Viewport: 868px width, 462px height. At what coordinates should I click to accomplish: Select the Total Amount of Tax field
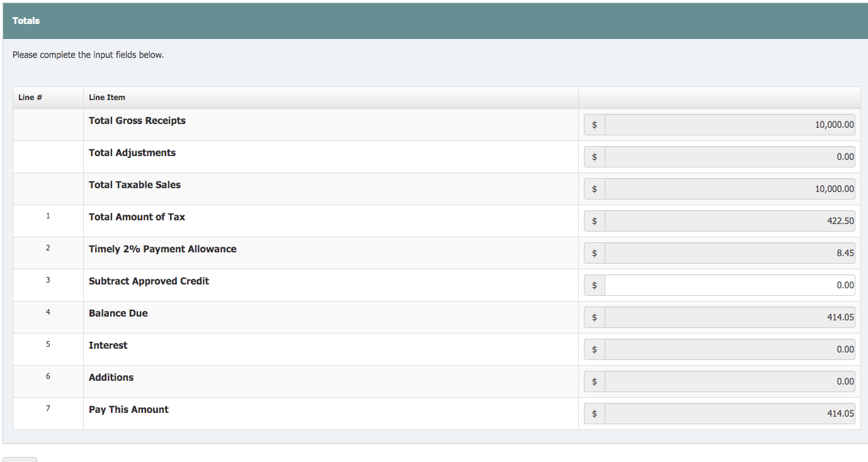730,221
